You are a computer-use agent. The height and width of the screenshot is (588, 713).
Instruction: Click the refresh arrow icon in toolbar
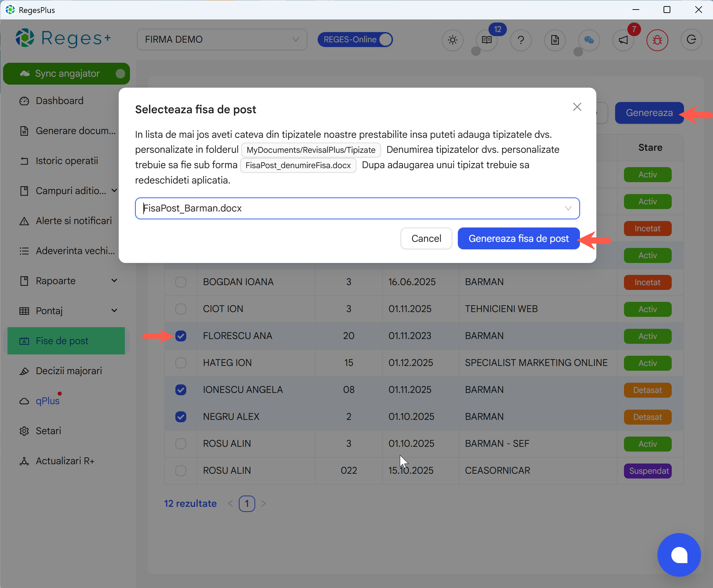691,40
